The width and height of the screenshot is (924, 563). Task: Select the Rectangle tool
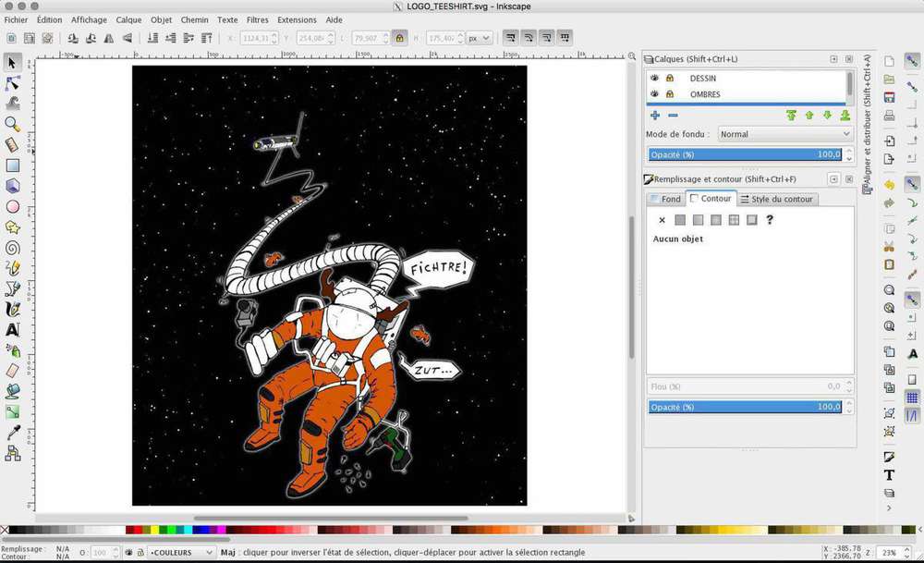pos(12,165)
